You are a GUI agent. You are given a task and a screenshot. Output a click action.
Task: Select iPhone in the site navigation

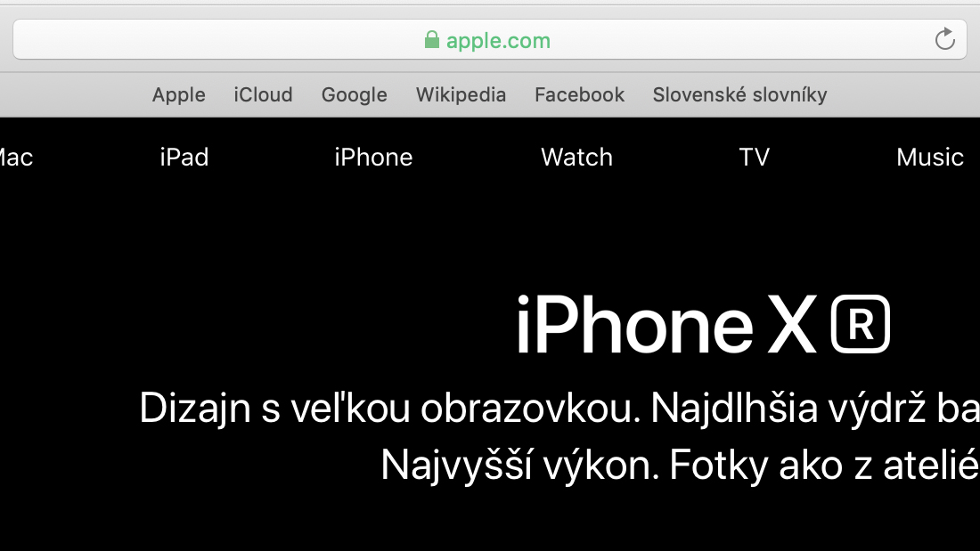click(374, 158)
